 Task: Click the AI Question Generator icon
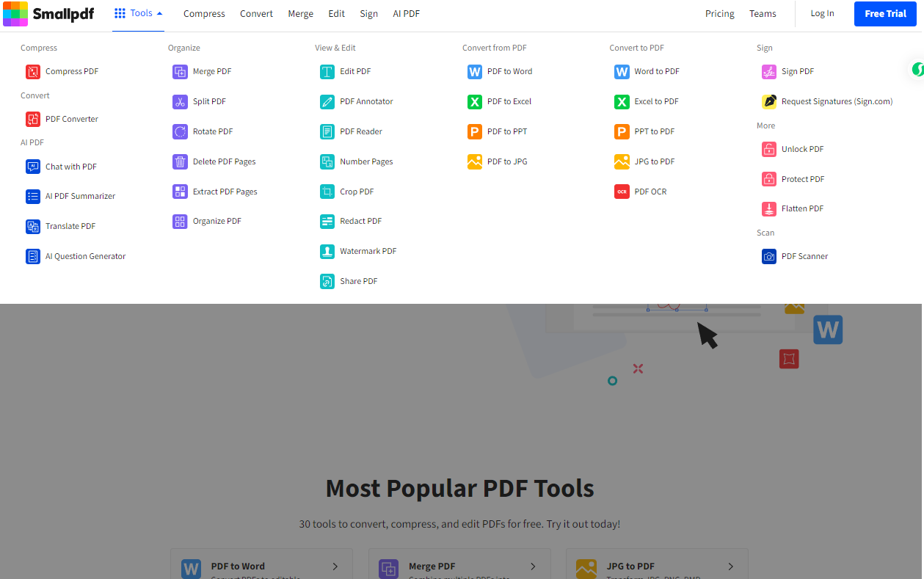(33, 256)
